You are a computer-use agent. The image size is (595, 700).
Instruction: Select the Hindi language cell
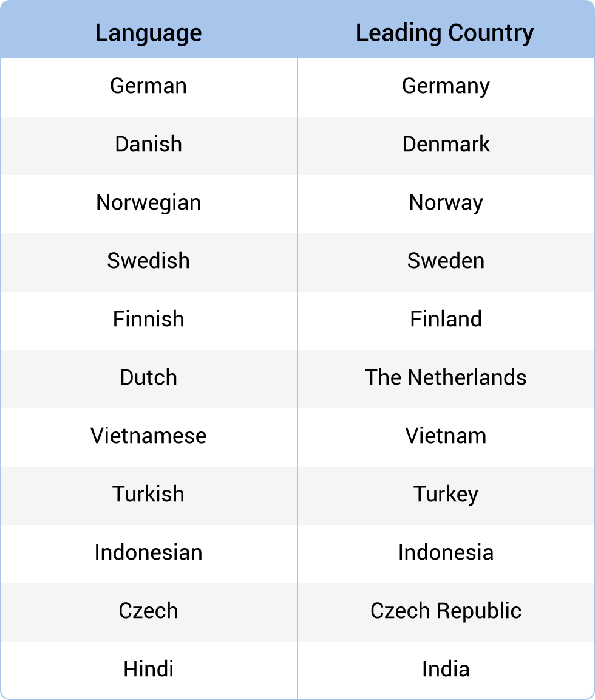coord(148,669)
